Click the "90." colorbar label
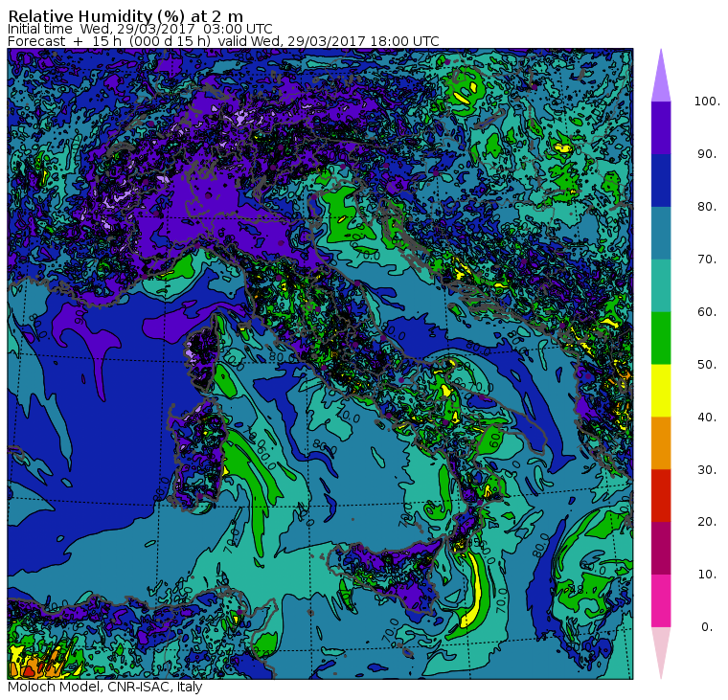This screenshot has width=728, height=700. click(707, 153)
